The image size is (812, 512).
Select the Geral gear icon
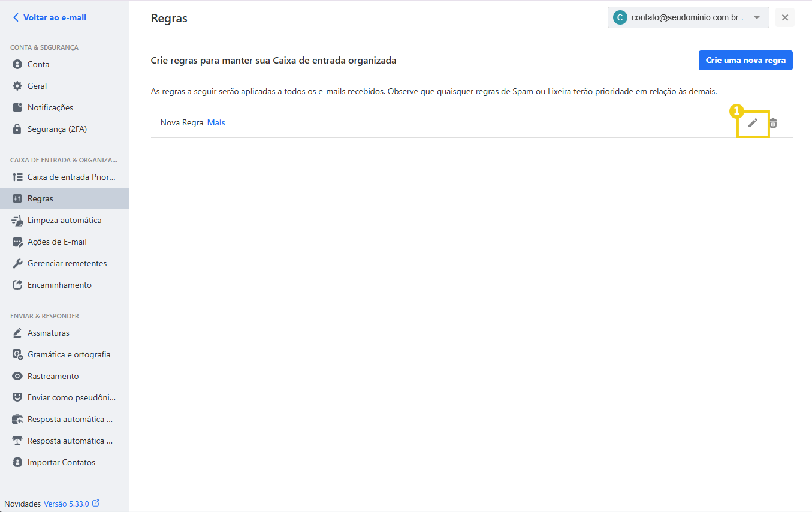click(16, 86)
